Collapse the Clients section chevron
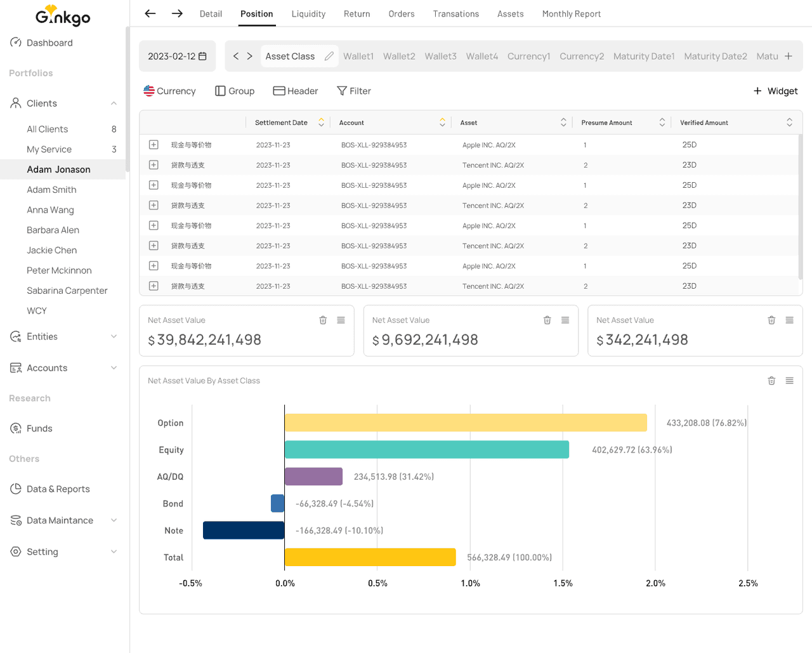 pos(114,103)
